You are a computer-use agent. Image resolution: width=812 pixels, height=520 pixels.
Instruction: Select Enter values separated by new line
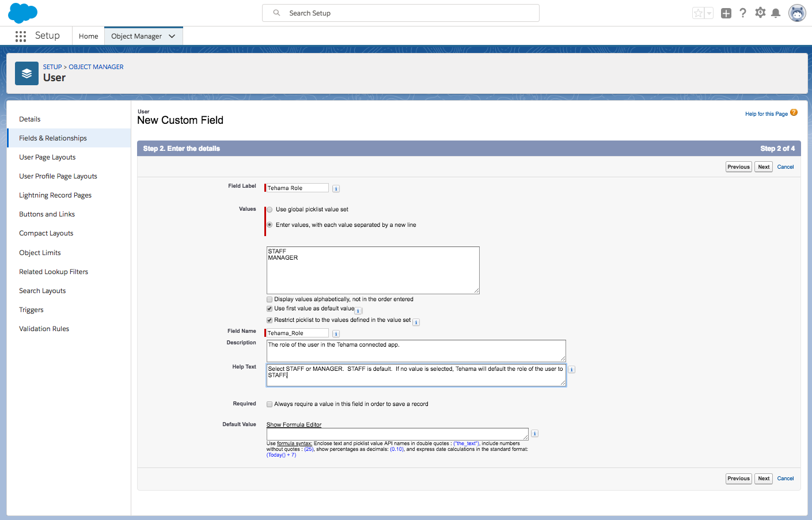[270, 225]
